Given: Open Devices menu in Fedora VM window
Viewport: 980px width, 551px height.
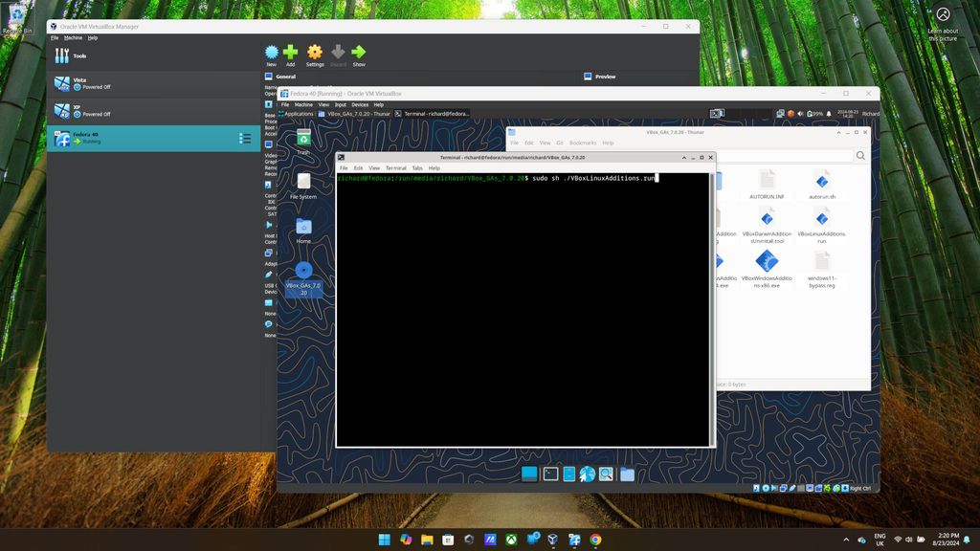Looking at the screenshot, I should (x=360, y=105).
